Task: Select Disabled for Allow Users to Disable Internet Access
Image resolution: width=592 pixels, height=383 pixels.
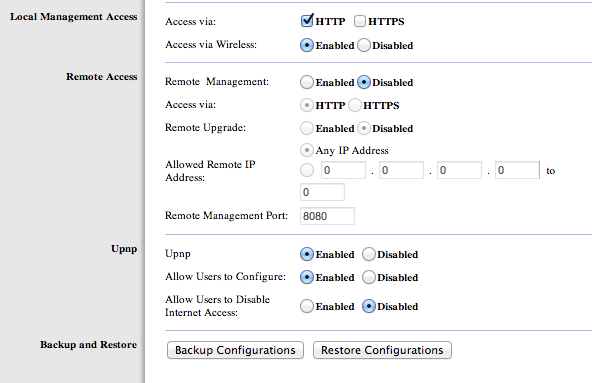Action: point(368,306)
